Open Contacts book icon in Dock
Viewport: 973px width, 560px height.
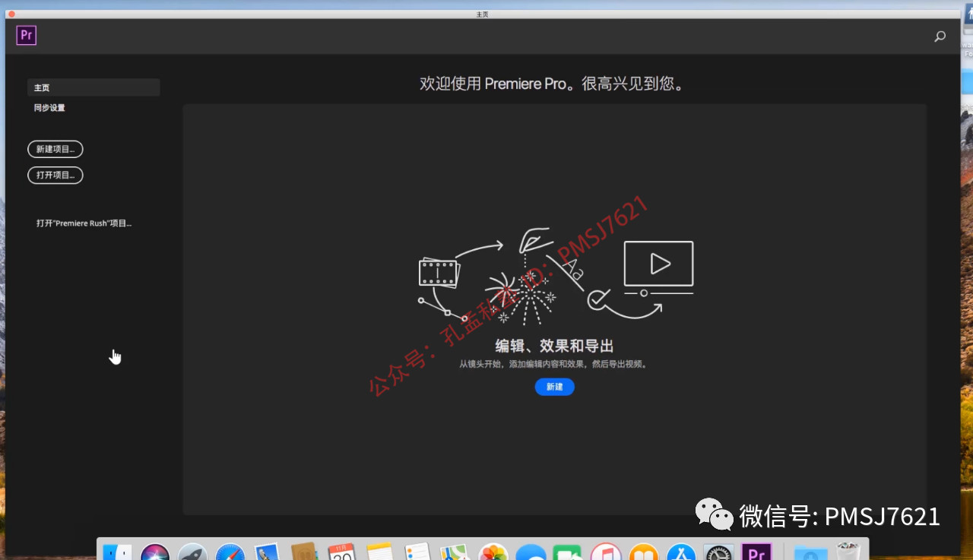coord(304,552)
